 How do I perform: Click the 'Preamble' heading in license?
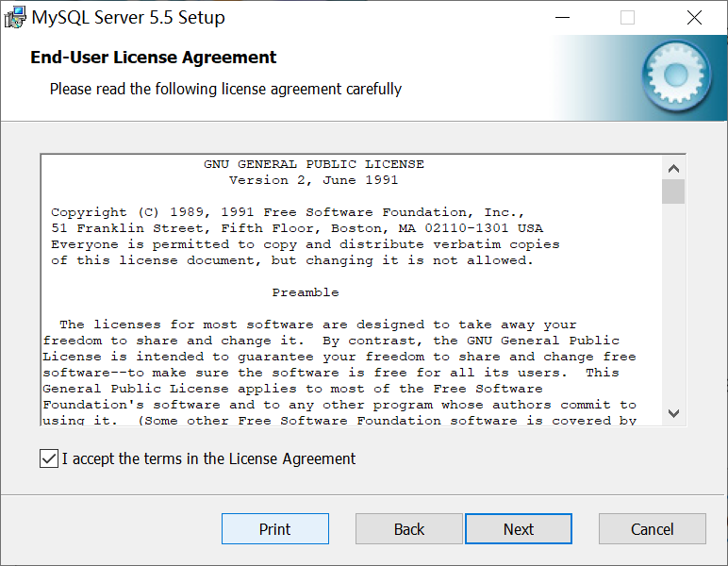[306, 292]
